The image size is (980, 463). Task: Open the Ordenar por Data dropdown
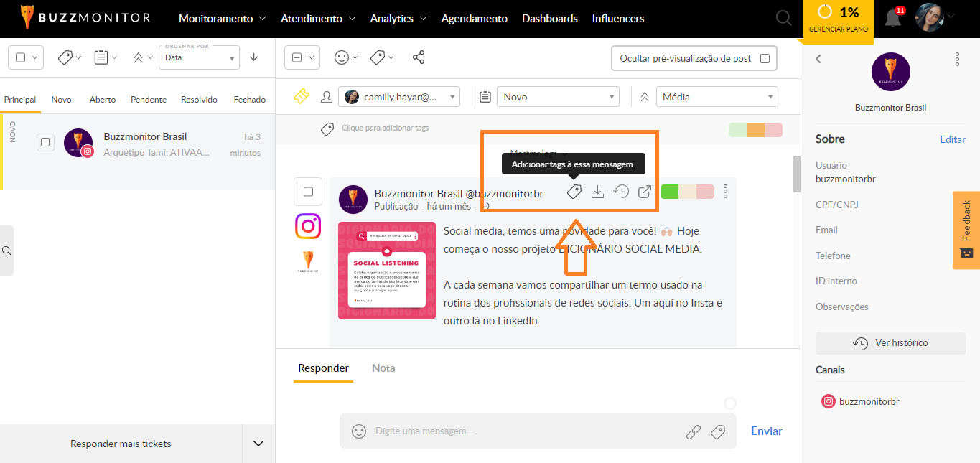199,57
